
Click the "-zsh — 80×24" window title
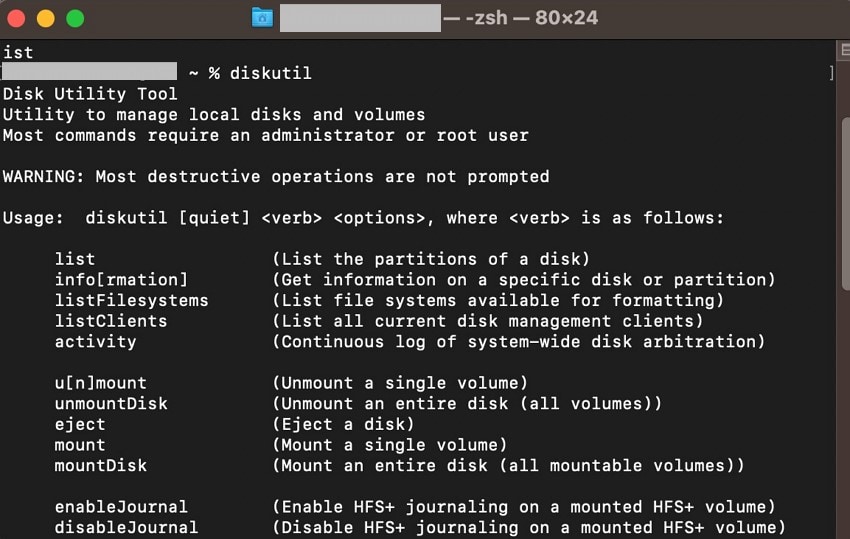(x=531, y=18)
